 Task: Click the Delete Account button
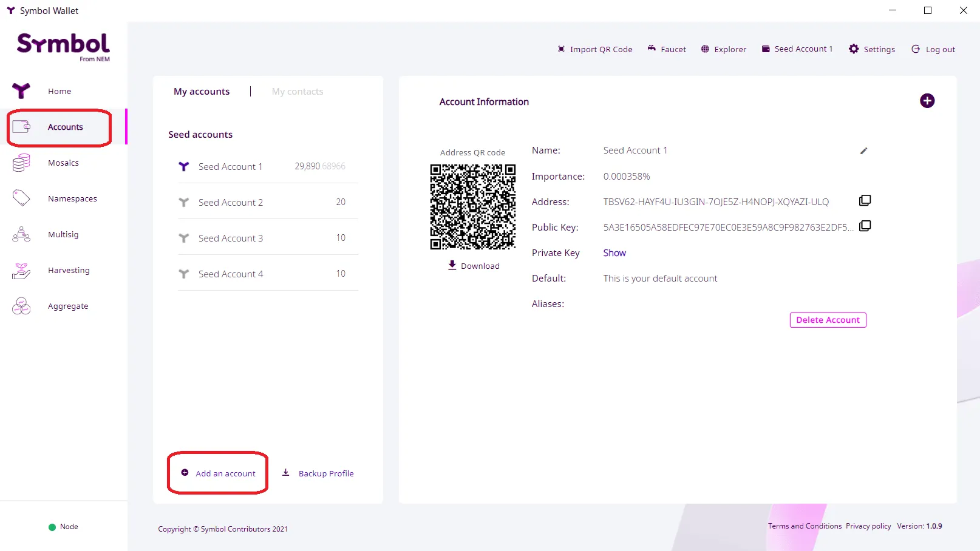pyautogui.click(x=828, y=320)
